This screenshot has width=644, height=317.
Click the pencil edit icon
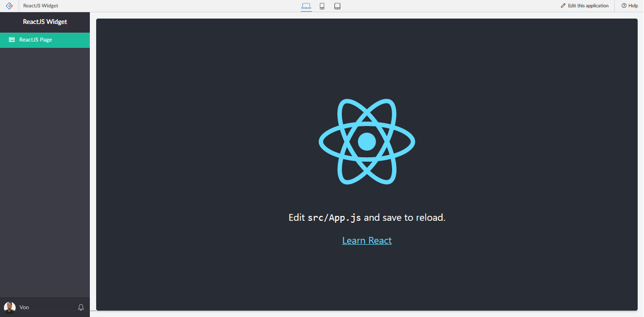click(563, 6)
